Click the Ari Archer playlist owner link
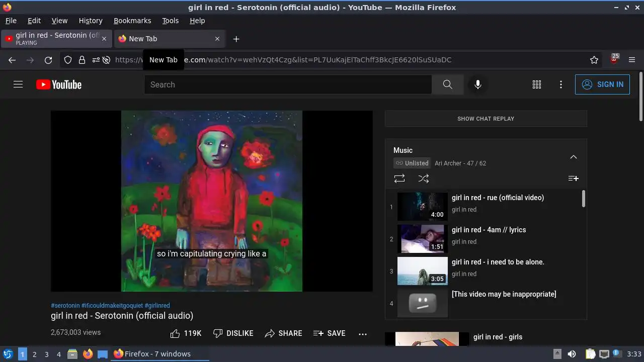The height and width of the screenshot is (362, 644). tap(448, 163)
